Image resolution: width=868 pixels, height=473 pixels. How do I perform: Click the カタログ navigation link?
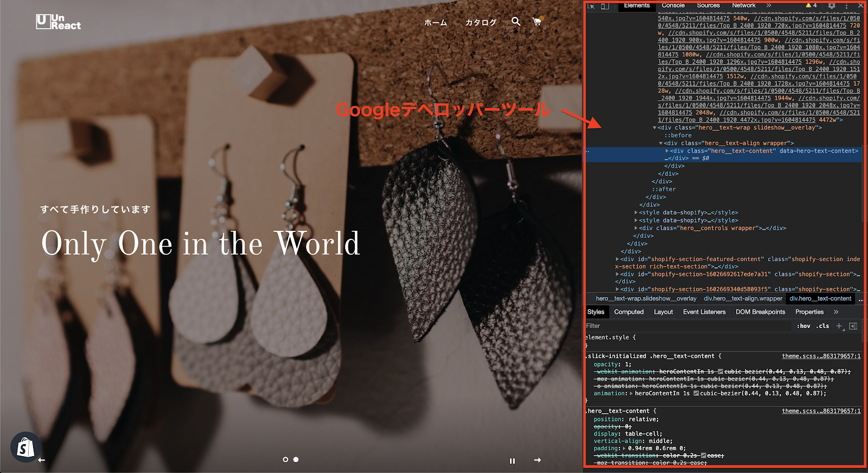tap(481, 22)
